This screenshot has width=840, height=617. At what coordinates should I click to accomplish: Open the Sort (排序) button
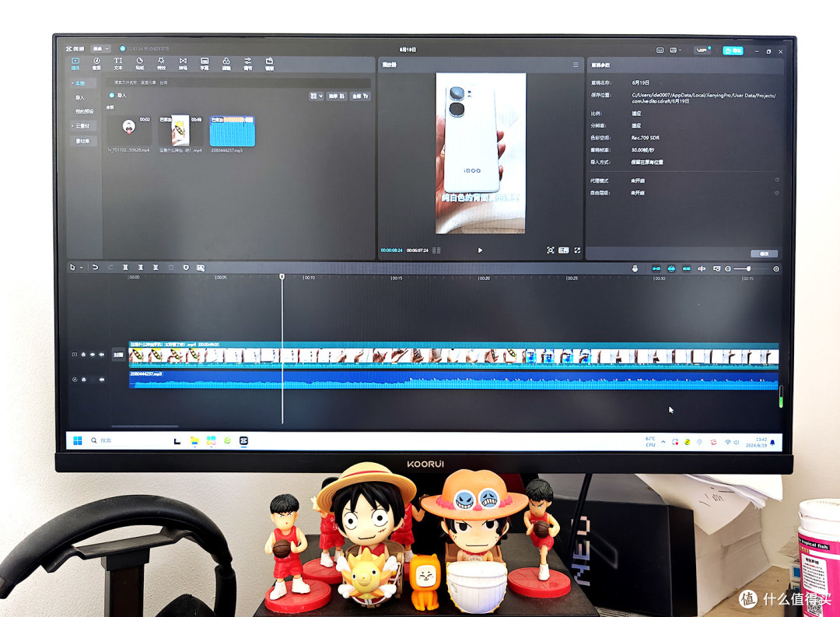click(x=337, y=96)
